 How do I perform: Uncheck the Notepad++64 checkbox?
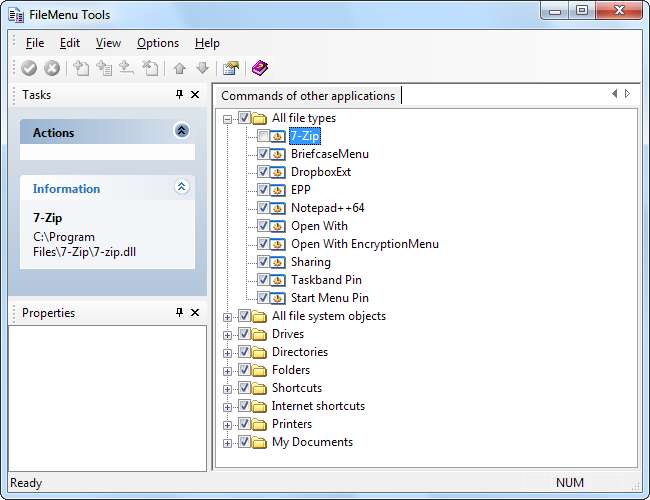pyautogui.click(x=263, y=208)
